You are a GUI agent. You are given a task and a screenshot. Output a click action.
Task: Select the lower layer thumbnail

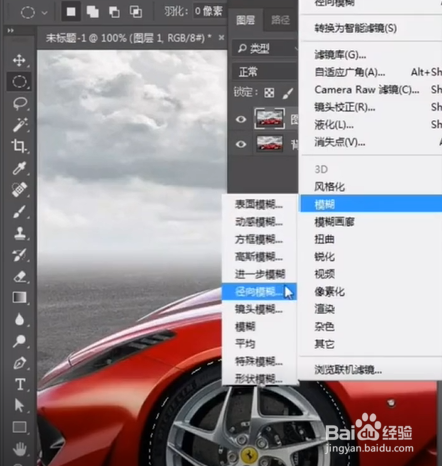270,144
